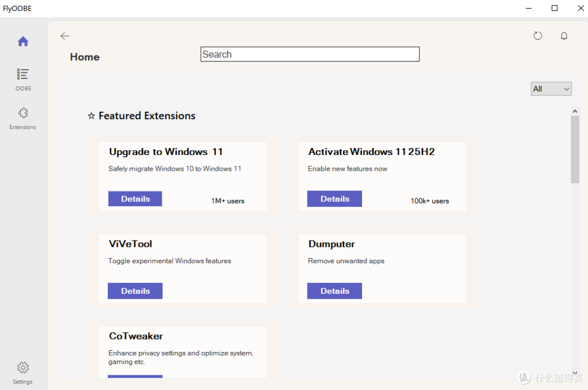Open Details for ViVeTool
588x390 pixels.
pyautogui.click(x=135, y=291)
